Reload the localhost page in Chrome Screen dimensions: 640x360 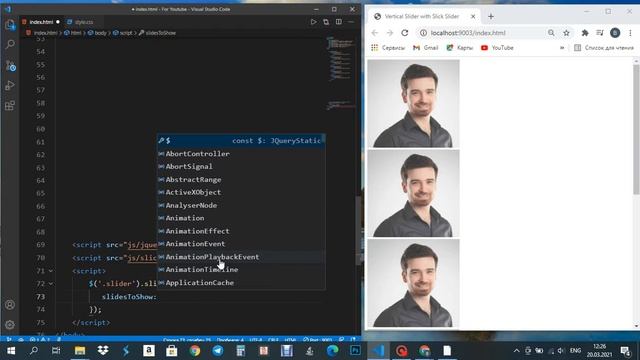[404, 33]
